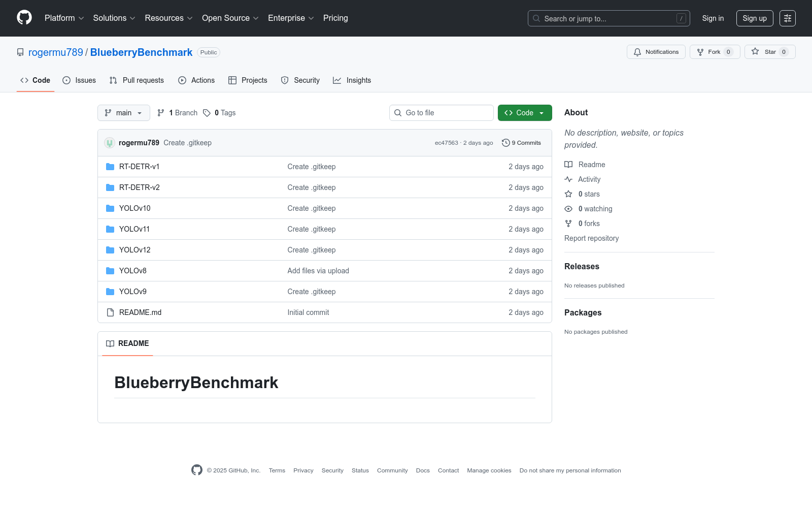Click the YOLOv8 folder icon

click(110, 271)
